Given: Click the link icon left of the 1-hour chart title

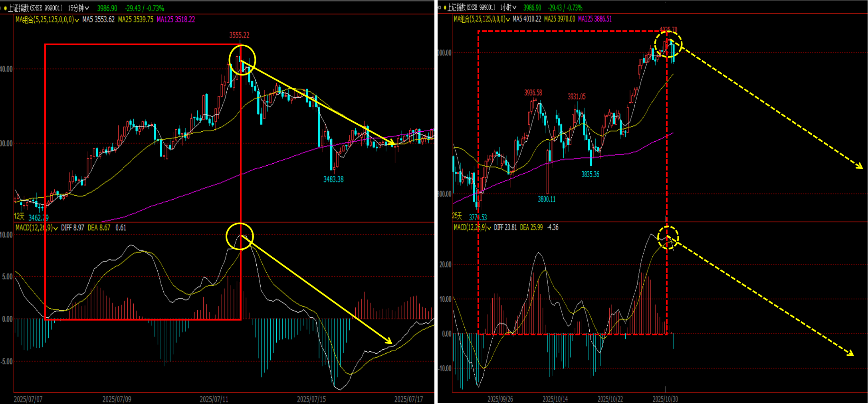Looking at the screenshot, I should pos(440,8).
